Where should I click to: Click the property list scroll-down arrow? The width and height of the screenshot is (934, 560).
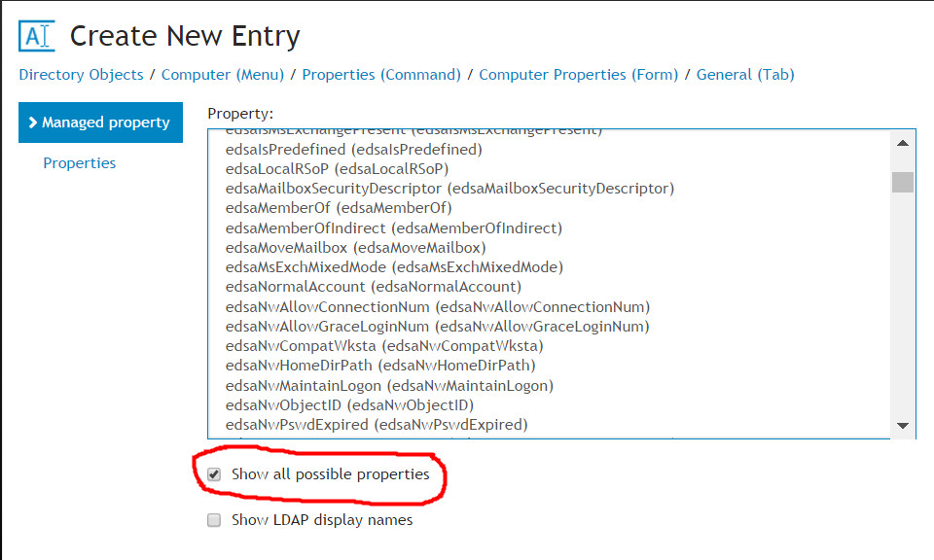[x=903, y=426]
